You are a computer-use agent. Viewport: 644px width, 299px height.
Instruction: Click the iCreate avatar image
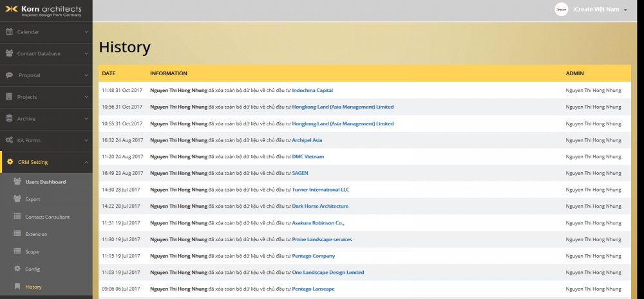[x=561, y=10]
